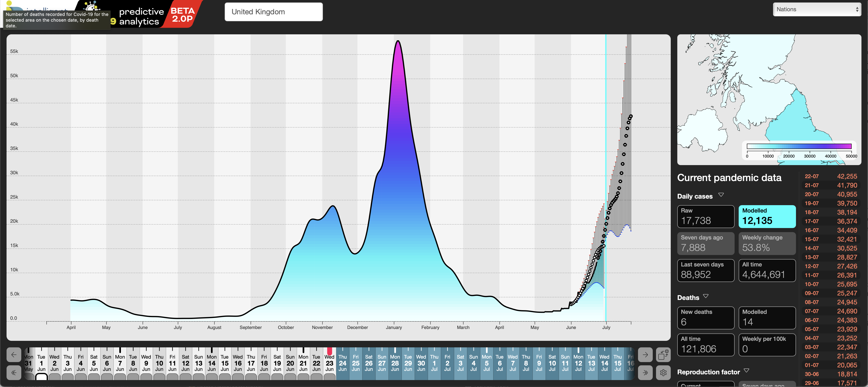Toggle the Modelled deaths tile
This screenshot has height=387, width=868.
point(767,318)
